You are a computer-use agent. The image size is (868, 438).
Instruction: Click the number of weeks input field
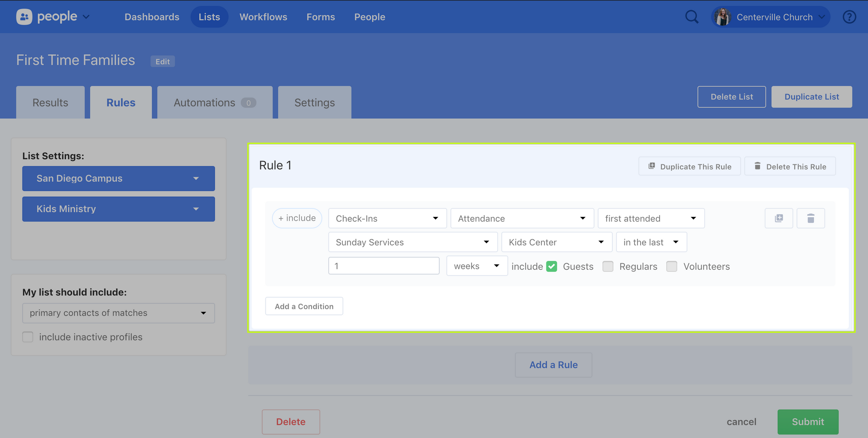(x=384, y=266)
